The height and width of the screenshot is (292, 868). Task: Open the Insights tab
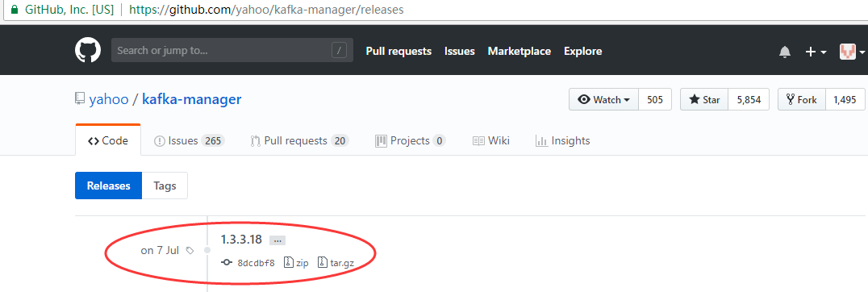point(562,141)
